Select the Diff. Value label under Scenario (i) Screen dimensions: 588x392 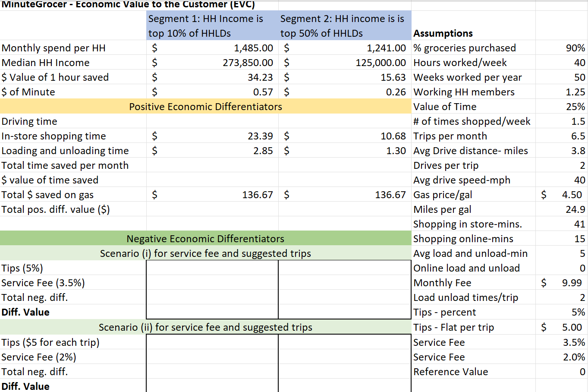pos(26,312)
